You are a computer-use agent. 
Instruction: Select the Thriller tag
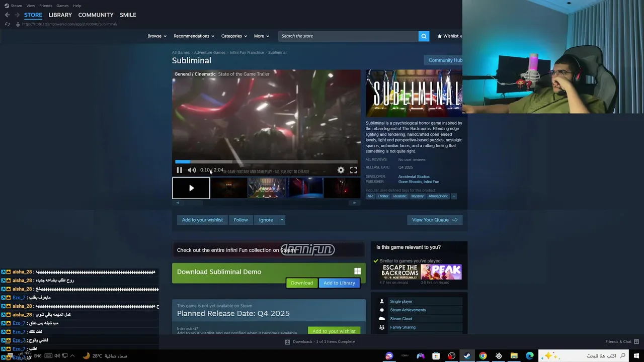click(x=383, y=196)
